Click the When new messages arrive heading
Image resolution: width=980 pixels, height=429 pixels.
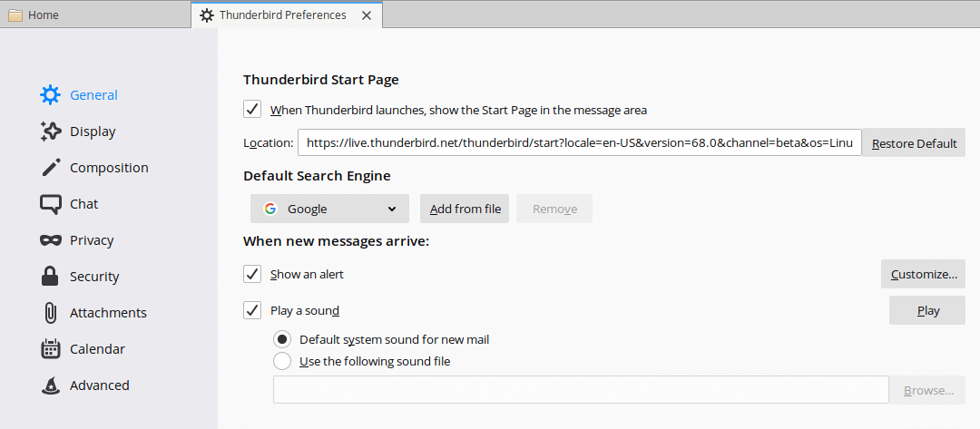(337, 241)
